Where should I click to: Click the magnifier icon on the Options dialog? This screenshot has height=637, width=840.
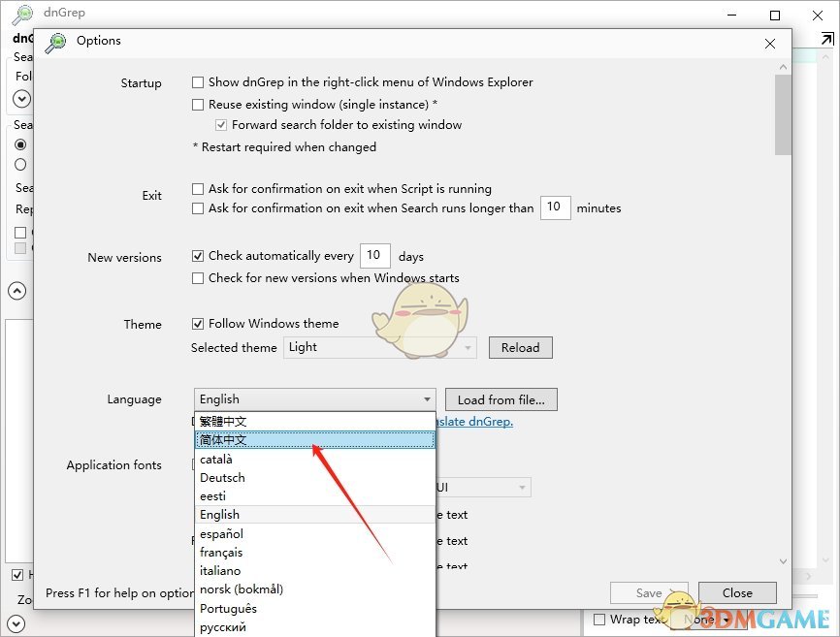pos(55,43)
